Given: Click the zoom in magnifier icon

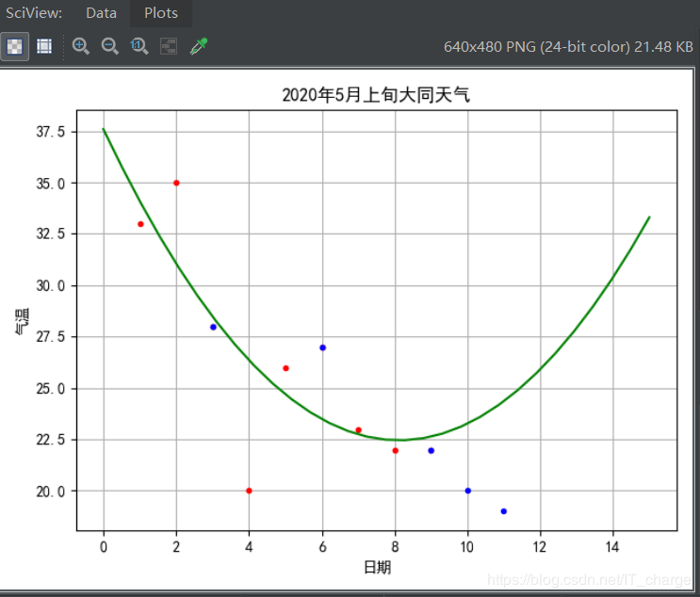Looking at the screenshot, I should click(x=81, y=46).
